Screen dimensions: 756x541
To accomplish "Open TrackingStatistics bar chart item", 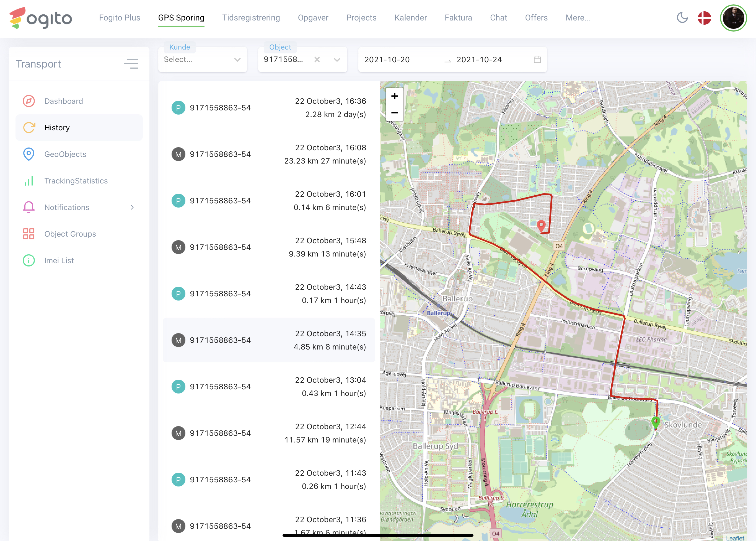I will (76, 181).
